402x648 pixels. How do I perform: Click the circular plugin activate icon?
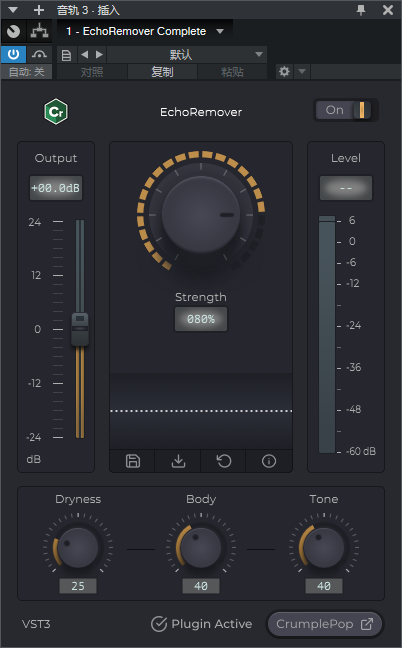pos(13,31)
